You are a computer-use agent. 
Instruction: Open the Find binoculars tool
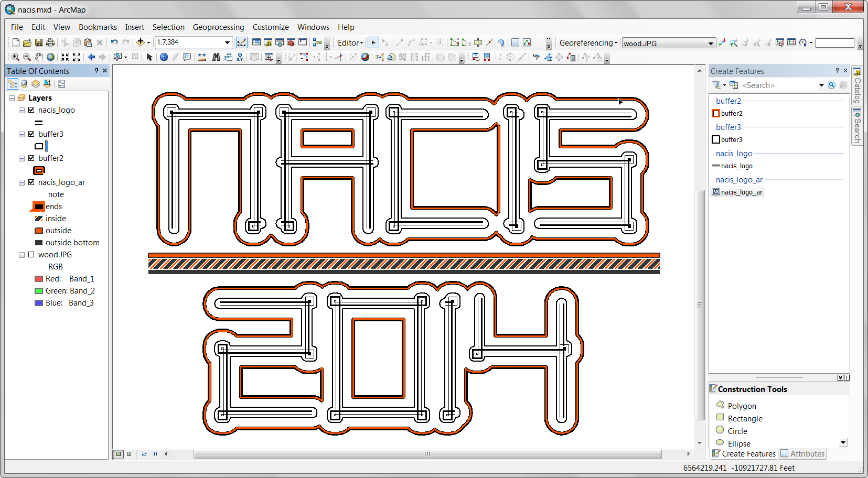216,57
